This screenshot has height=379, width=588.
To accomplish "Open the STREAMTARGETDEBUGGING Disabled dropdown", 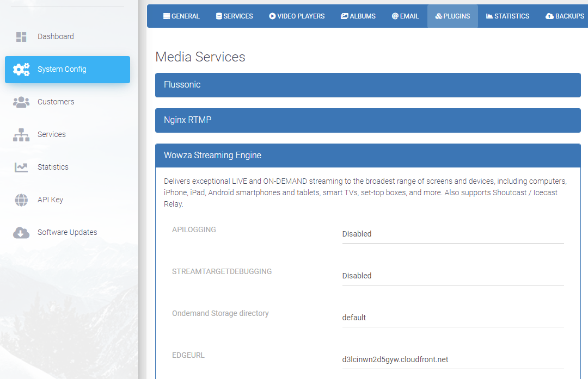I will [453, 276].
